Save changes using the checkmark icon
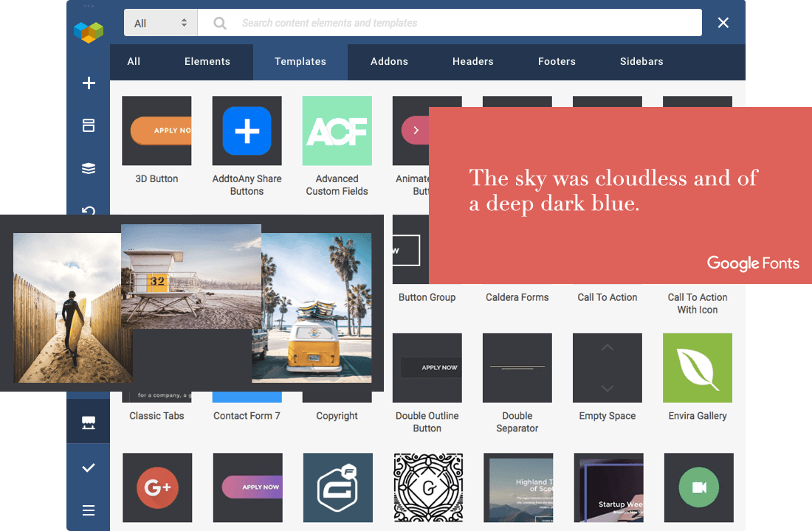Viewport: 812px width, 531px height. 88,467
